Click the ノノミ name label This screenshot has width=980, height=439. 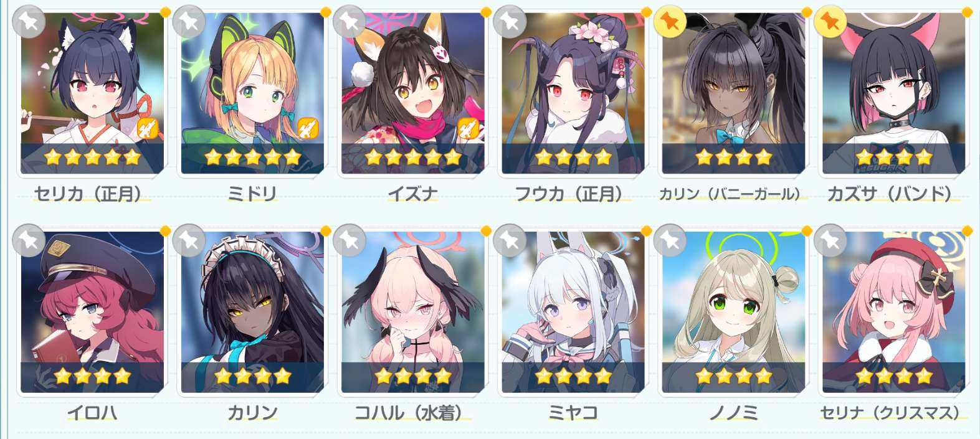[733, 413]
